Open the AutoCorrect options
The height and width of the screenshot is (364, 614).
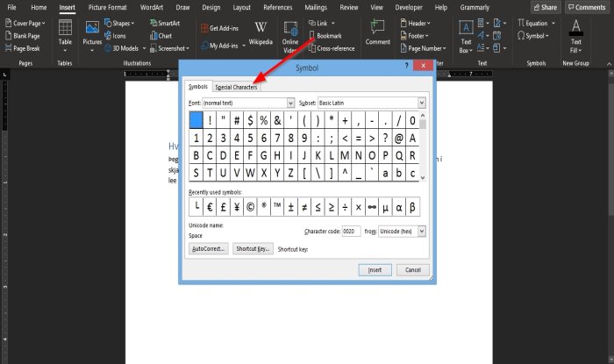[x=209, y=248]
